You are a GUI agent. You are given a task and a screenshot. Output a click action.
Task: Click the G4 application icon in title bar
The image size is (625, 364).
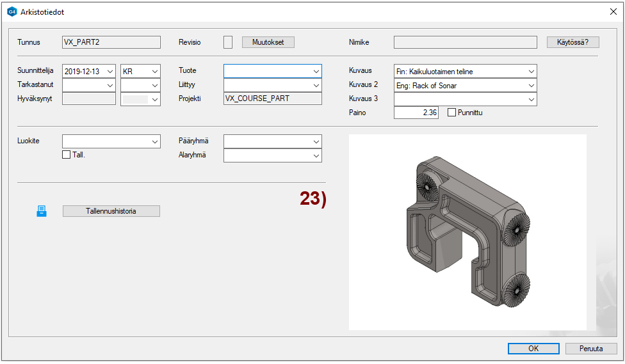coord(12,12)
